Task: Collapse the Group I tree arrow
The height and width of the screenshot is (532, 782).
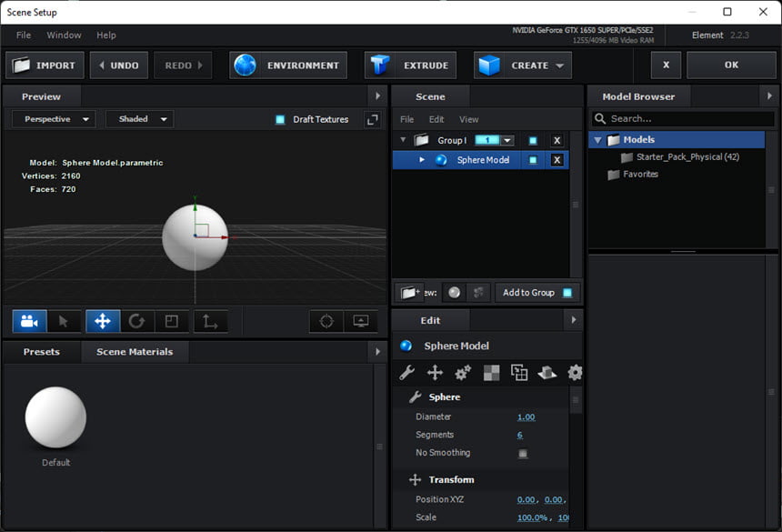Action: pyautogui.click(x=403, y=140)
